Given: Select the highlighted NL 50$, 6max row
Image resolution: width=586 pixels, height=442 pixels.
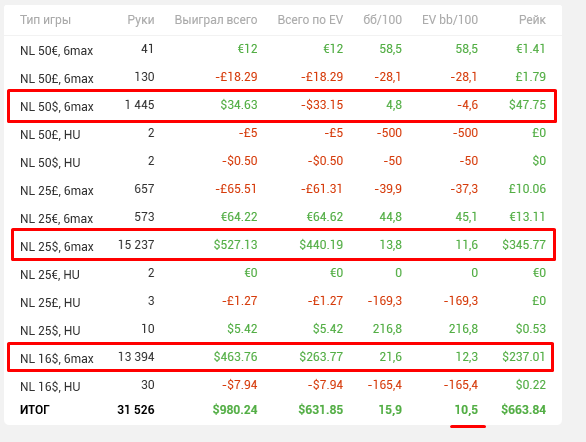Looking at the screenshot, I should (x=282, y=105).
